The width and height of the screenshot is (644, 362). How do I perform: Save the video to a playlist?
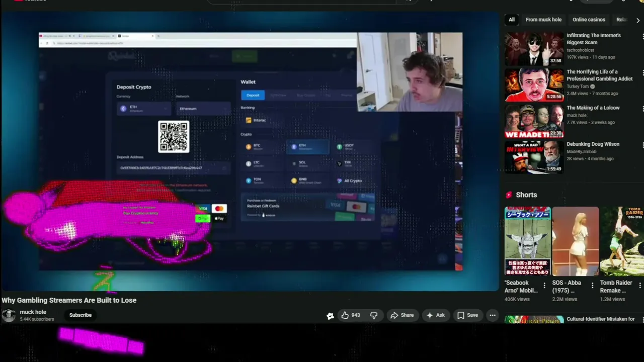coord(467,315)
